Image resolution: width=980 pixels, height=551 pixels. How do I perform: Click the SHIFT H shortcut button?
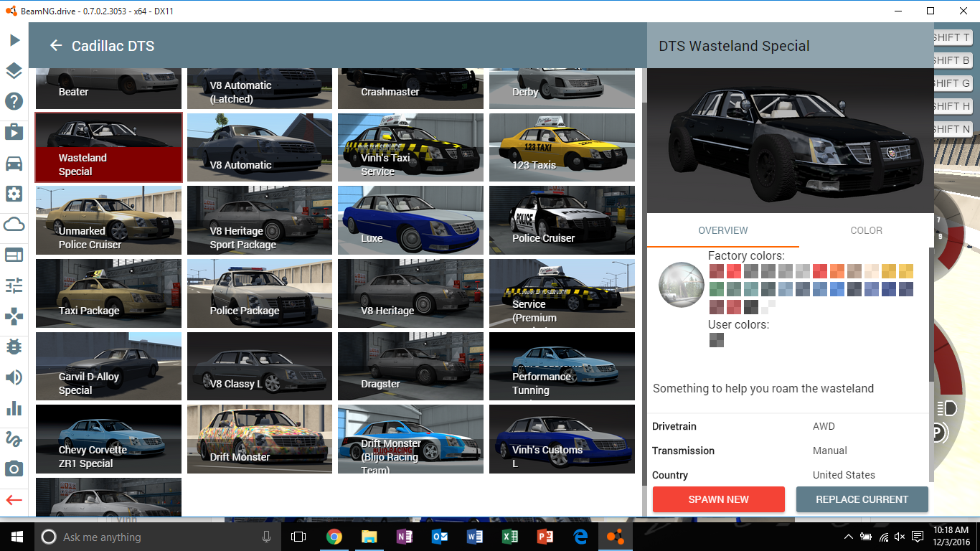(x=952, y=106)
